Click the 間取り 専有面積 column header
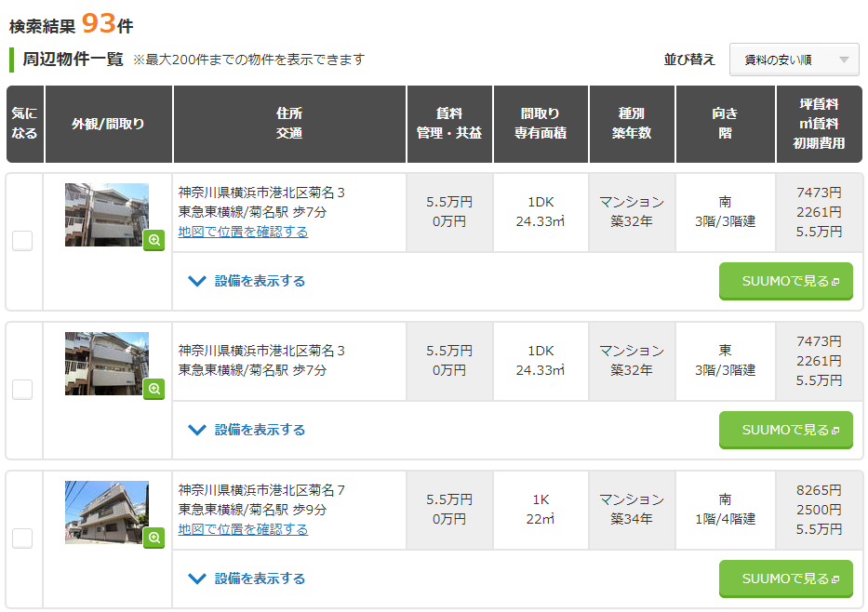This screenshot has width=868, height=612. (x=541, y=123)
